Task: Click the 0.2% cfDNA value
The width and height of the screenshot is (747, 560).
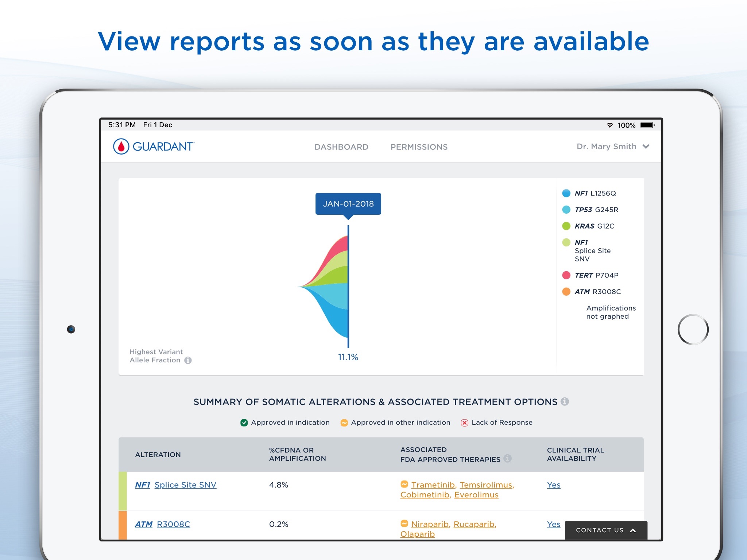Action: (x=279, y=524)
